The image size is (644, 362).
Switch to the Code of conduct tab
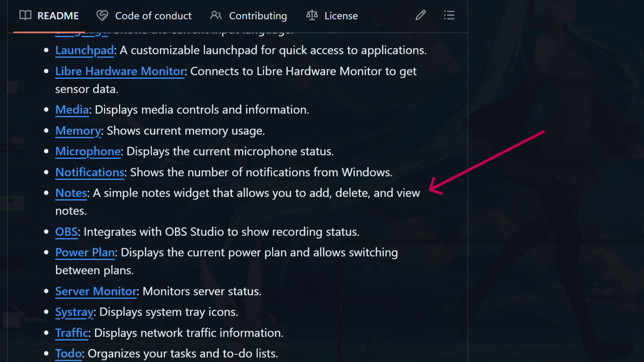[x=153, y=16]
